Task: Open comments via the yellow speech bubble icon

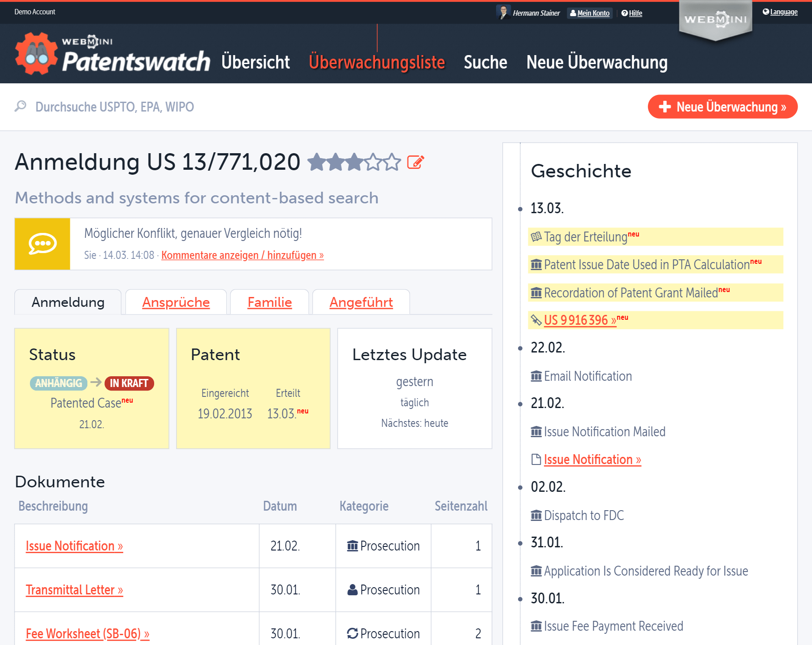Action: (x=42, y=244)
